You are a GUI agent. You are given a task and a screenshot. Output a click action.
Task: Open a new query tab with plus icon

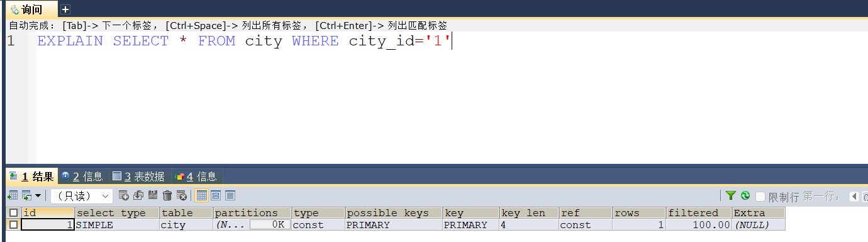pyautogui.click(x=65, y=9)
